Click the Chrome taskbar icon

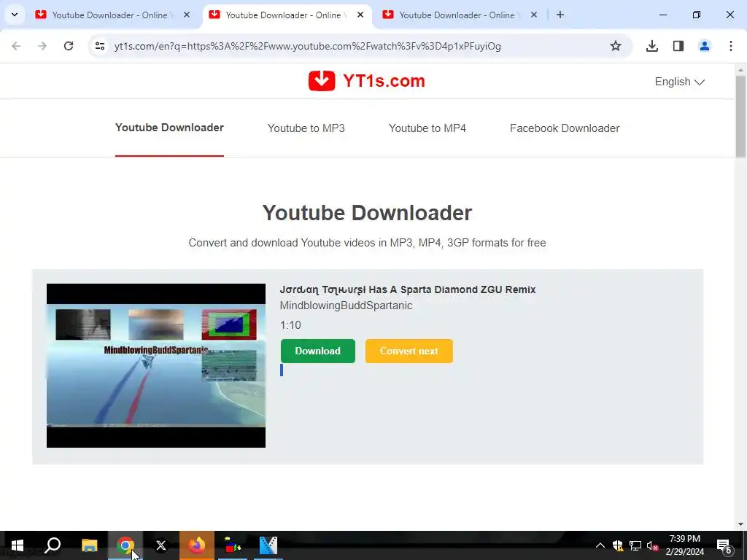(125, 545)
